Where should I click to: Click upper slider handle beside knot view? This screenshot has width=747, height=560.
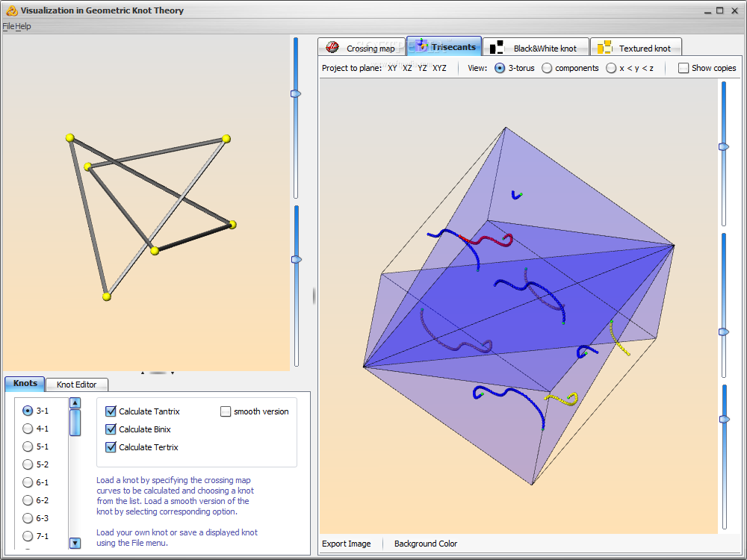click(x=296, y=94)
